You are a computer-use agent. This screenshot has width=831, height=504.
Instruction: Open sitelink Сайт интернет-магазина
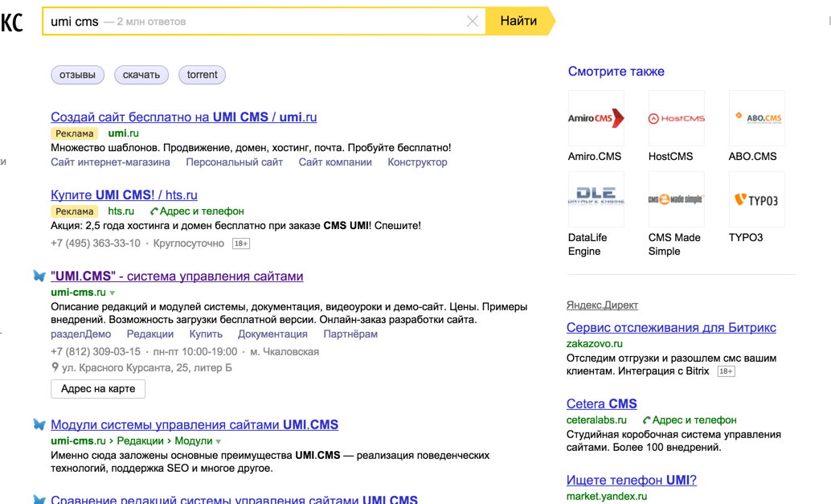point(110,162)
